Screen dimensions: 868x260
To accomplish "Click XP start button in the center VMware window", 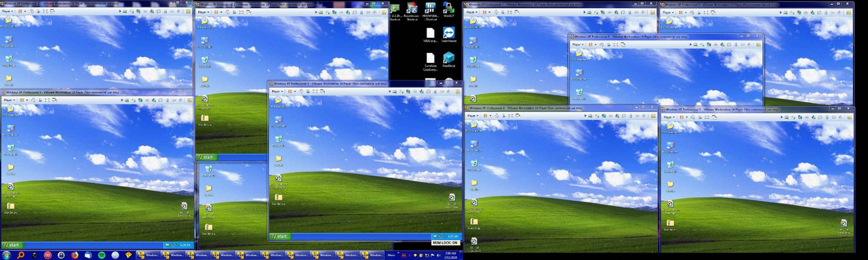I will tap(280, 236).
